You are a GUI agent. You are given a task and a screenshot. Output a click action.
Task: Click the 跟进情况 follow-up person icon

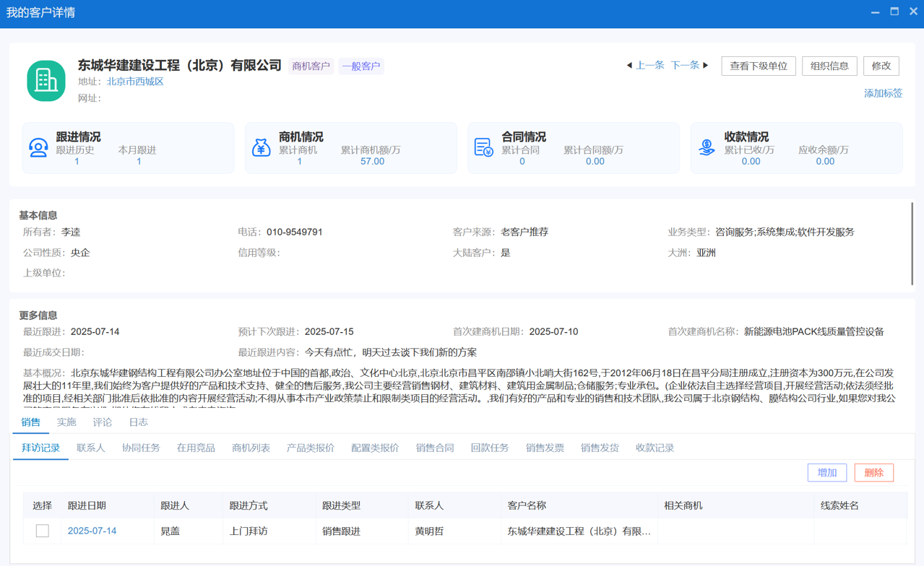38,147
